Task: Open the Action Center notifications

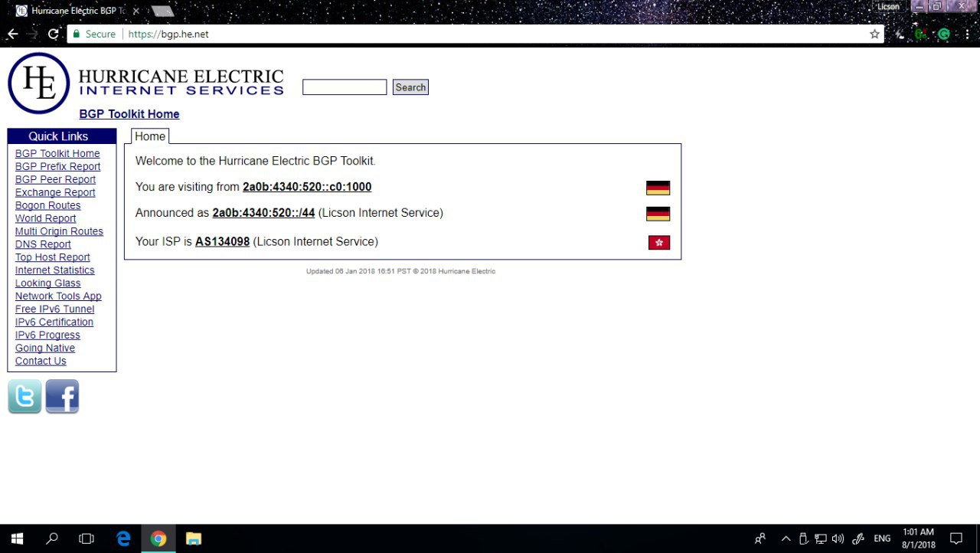Action: tap(956, 538)
